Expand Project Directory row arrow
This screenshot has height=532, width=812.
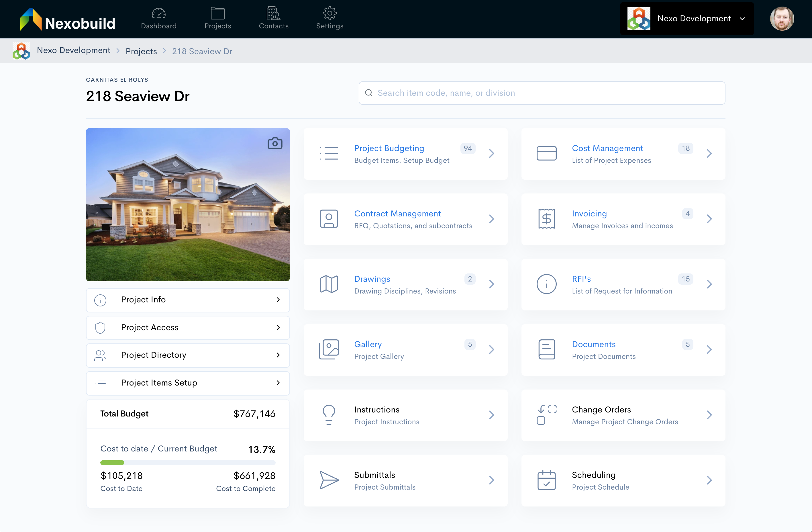click(278, 355)
